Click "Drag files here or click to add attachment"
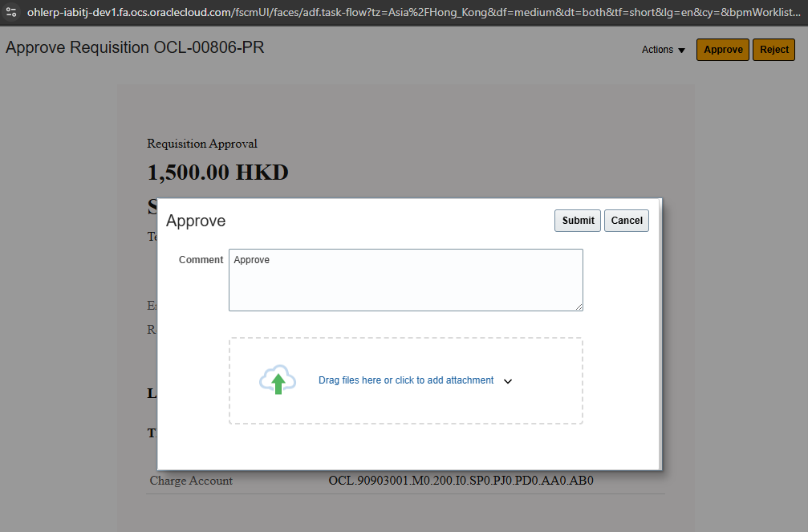 tap(405, 380)
